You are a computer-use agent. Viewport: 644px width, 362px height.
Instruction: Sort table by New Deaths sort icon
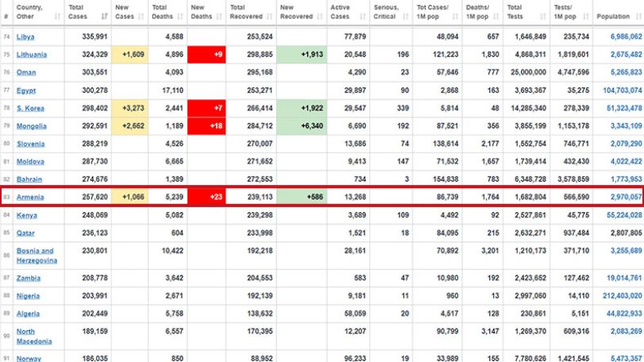[x=219, y=17]
